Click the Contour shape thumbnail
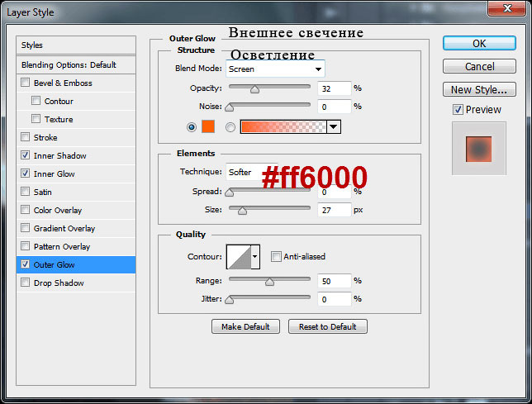Screen dimensions: 532x404 (x=239, y=257)
